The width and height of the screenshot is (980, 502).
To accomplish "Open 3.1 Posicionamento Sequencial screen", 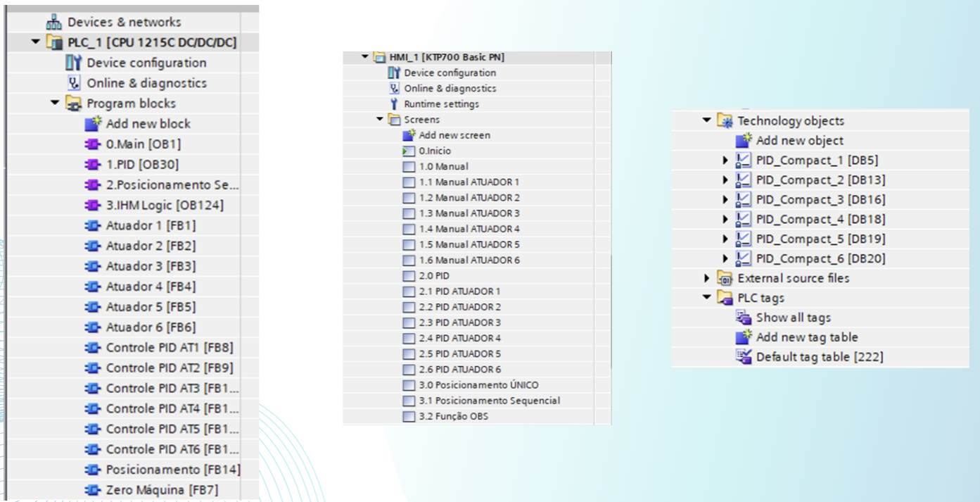I will point(490,401).
